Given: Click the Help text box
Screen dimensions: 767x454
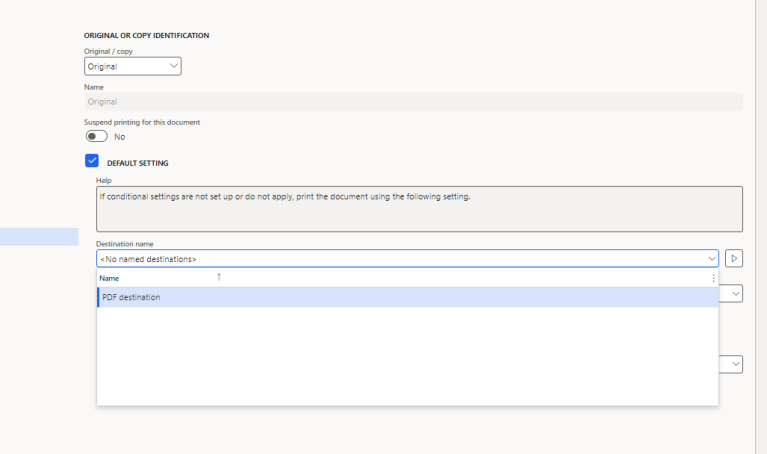Looking at the screenshot, I should pos(419,209).
